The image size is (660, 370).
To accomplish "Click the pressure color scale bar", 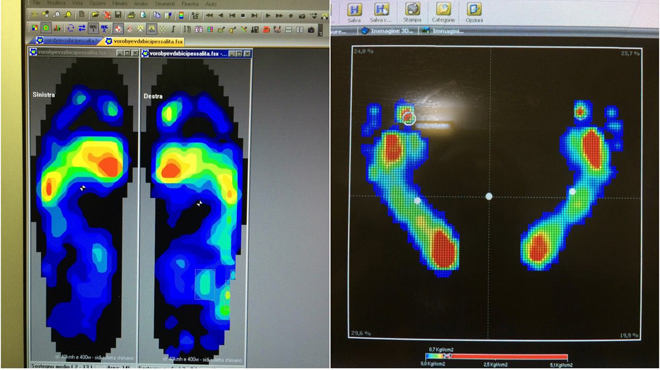I will [x=496, y=357].
